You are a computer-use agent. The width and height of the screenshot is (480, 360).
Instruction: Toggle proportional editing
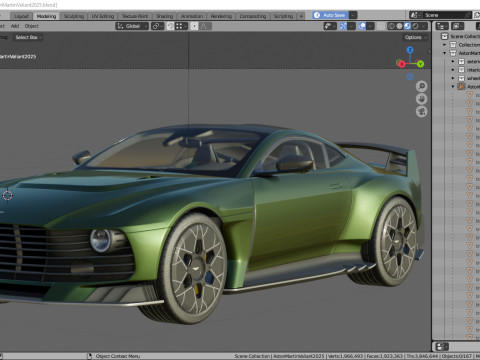click(194, 26)
